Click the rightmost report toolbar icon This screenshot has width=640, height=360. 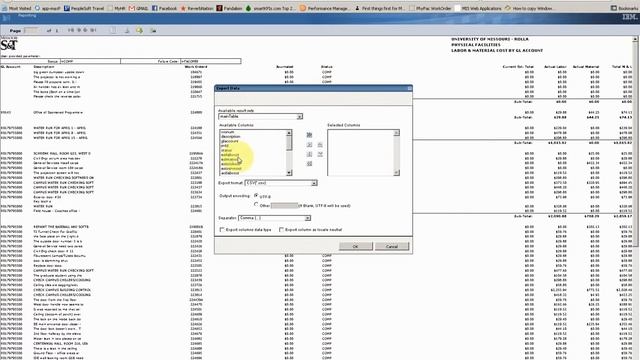pyautogui.click(x=153, y=31)
